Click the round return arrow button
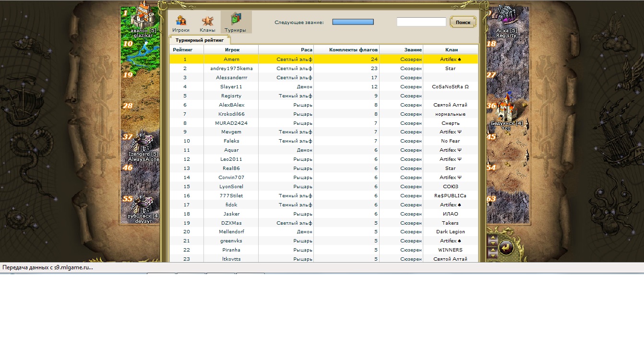Viewport: 644px width, 337px height. pyautogui.click(x=506, y=247)
